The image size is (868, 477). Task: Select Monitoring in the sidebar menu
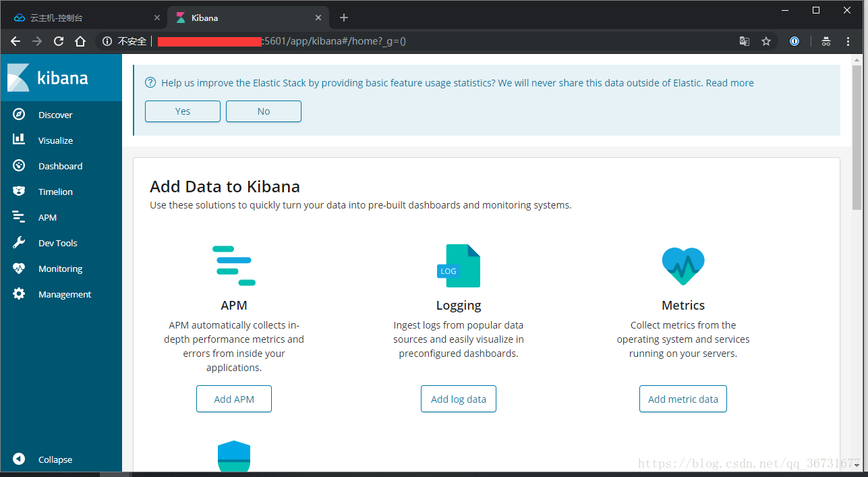[60, 269]
